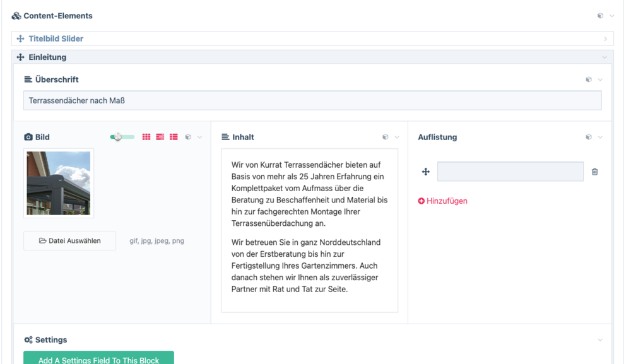
Task: Click the image size slider in Bild
Action: pos(122,137)
